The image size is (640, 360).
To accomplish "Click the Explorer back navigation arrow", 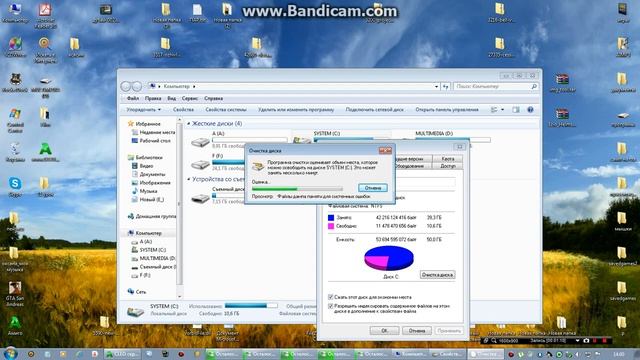I will tap(126, 86).
